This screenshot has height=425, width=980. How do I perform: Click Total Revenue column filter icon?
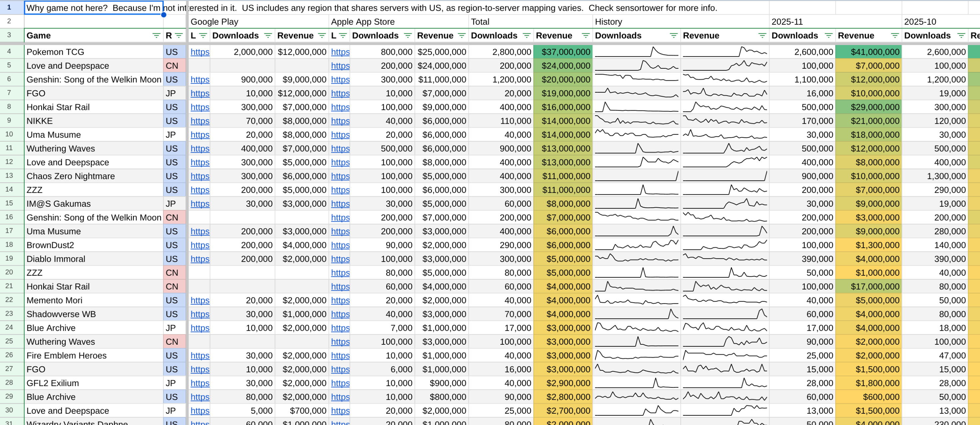586,36
